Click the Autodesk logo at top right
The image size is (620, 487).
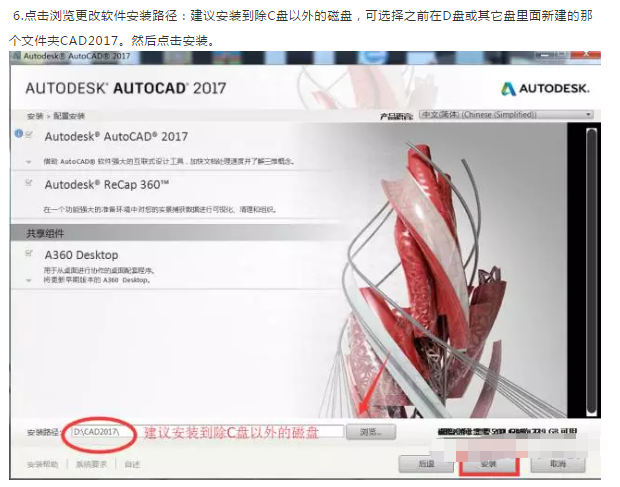[x=545, y=88]
